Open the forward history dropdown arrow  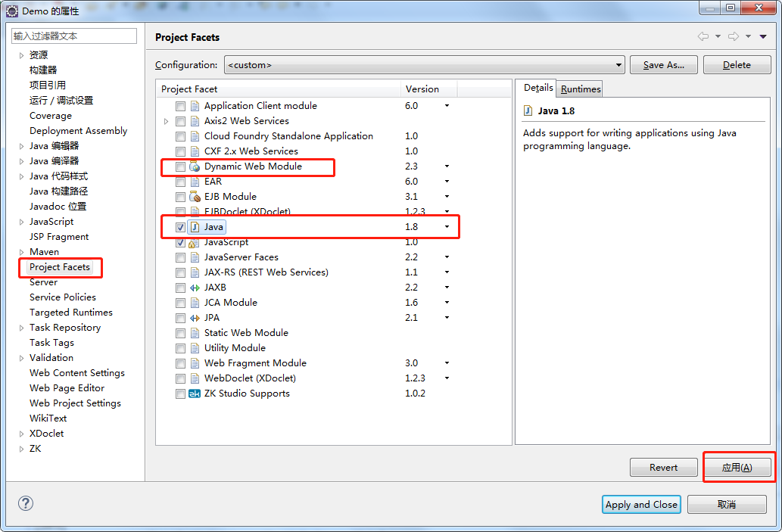[x=748, y=36]
